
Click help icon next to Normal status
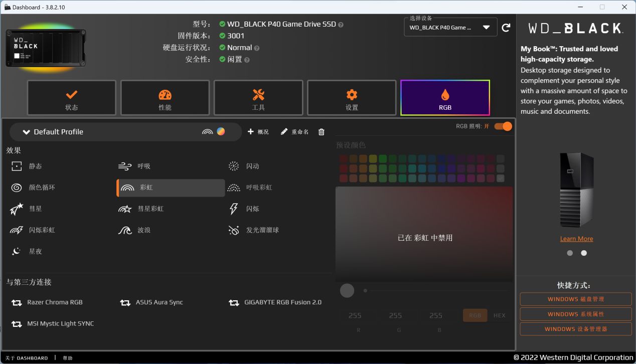pos(257,48)
